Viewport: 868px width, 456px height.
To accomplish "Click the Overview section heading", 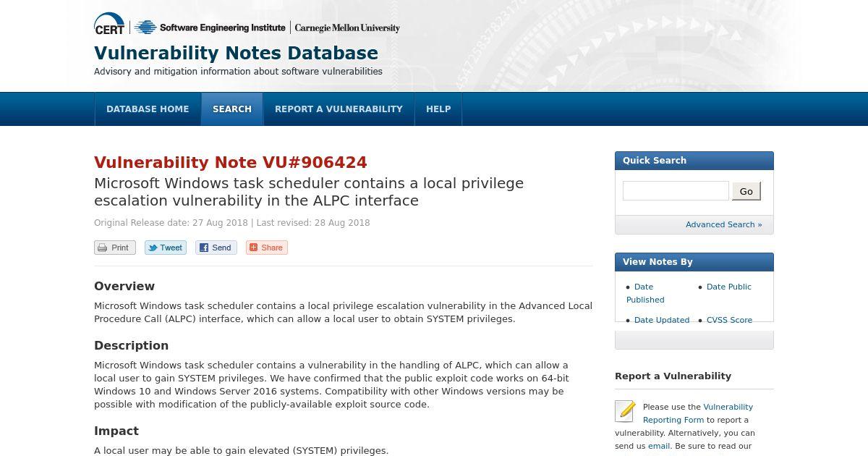I will click(x=124, y=286).
